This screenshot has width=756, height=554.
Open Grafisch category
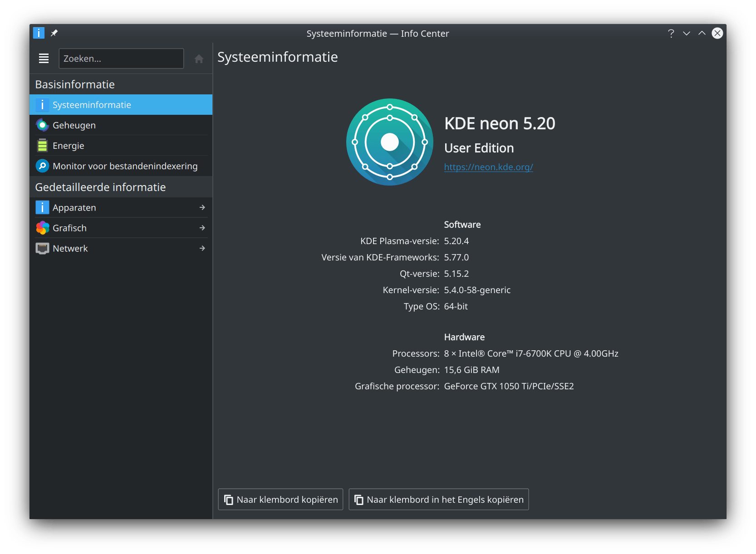tap(121, 228)
